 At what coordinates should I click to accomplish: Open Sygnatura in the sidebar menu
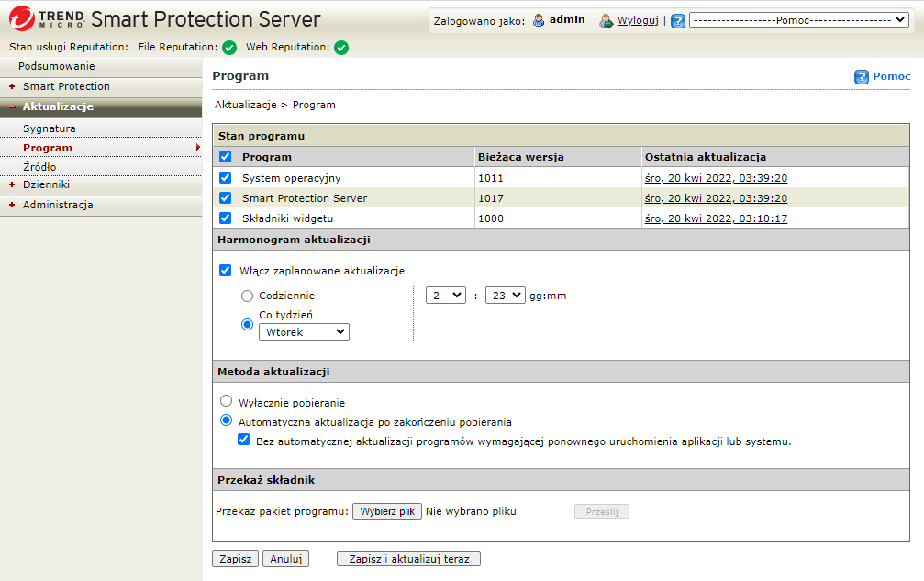(x=50, y=128)
